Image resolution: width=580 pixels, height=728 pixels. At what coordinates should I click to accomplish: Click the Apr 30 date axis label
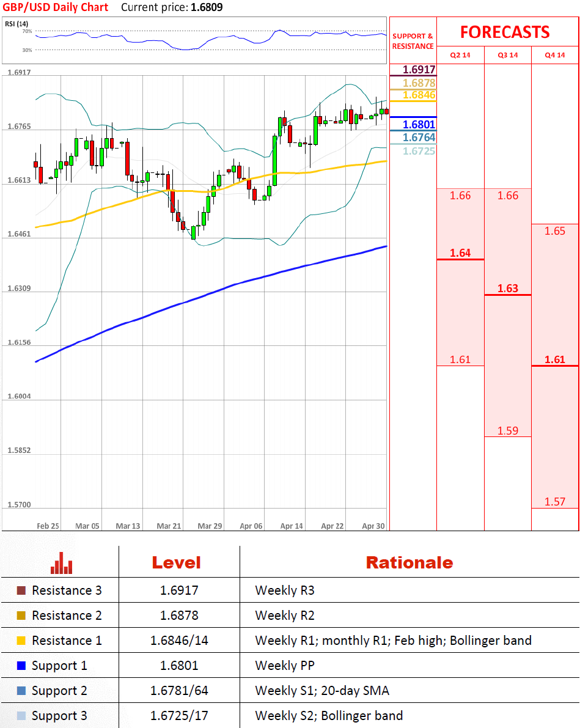[373, 526]
